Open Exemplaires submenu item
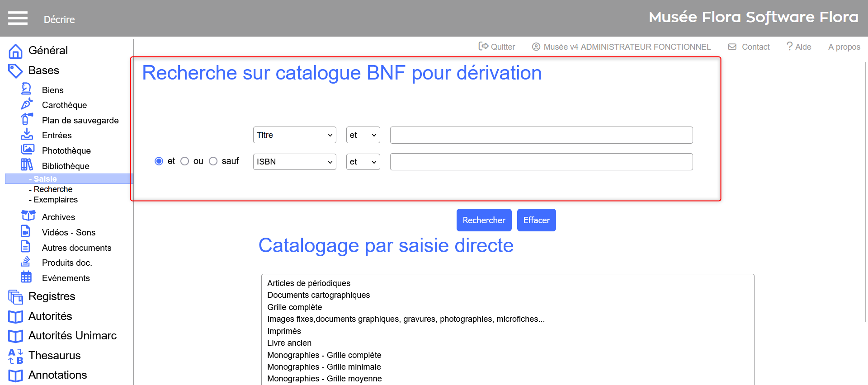The image size is (868, 385). (56, 200)
